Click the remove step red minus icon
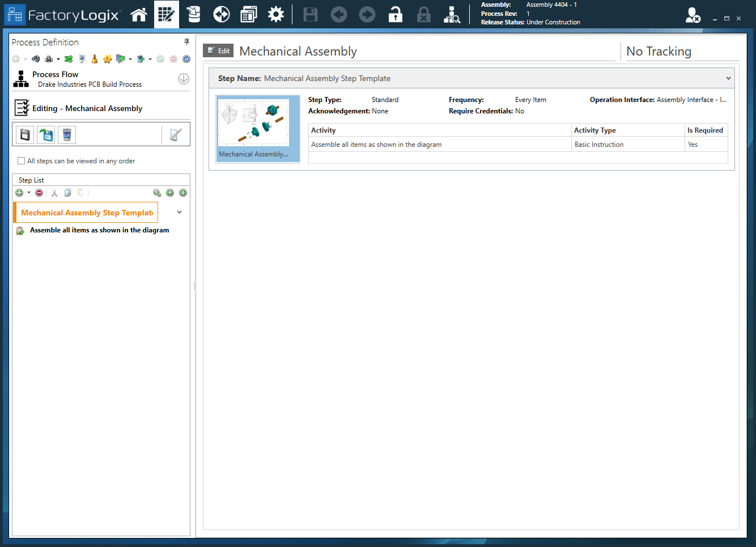 click(39, 193)
